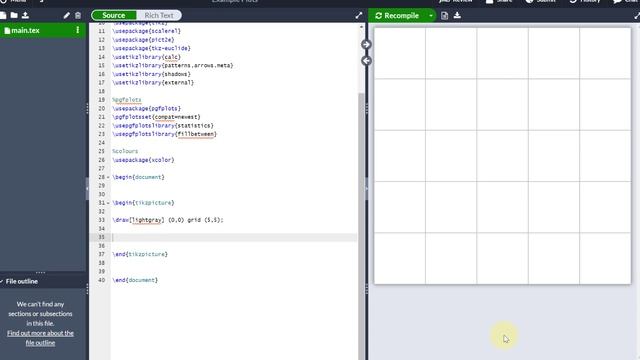Click the \usepackage{pgfplots} line
The width and height of the screenshot is (640, 360).
click(x=147, y=109)
